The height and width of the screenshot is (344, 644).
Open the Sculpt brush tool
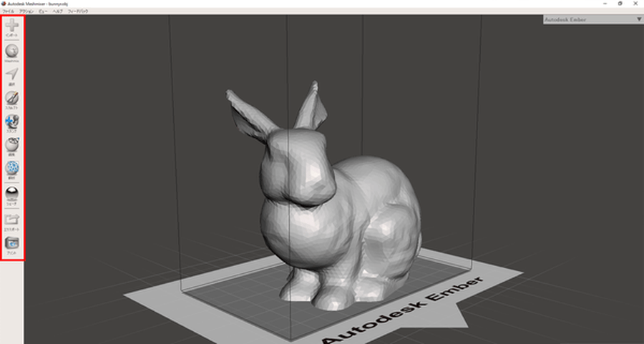point(12,98)
